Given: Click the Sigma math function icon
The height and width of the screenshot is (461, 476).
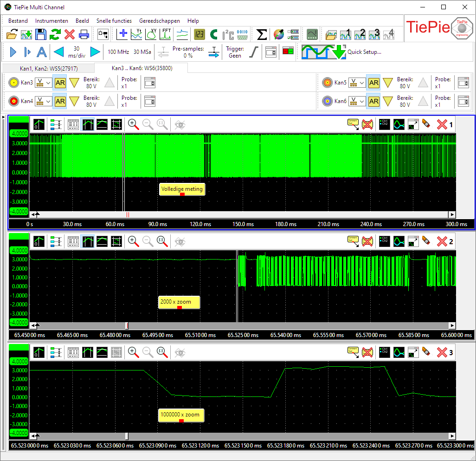Looking at the screenshot, I should [x=262, y=34].
